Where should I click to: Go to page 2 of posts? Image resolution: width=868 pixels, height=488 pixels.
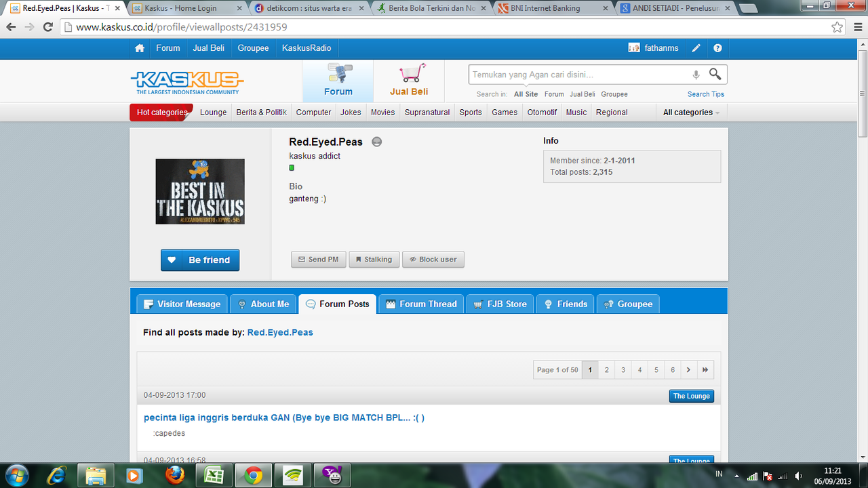[607, 370]
